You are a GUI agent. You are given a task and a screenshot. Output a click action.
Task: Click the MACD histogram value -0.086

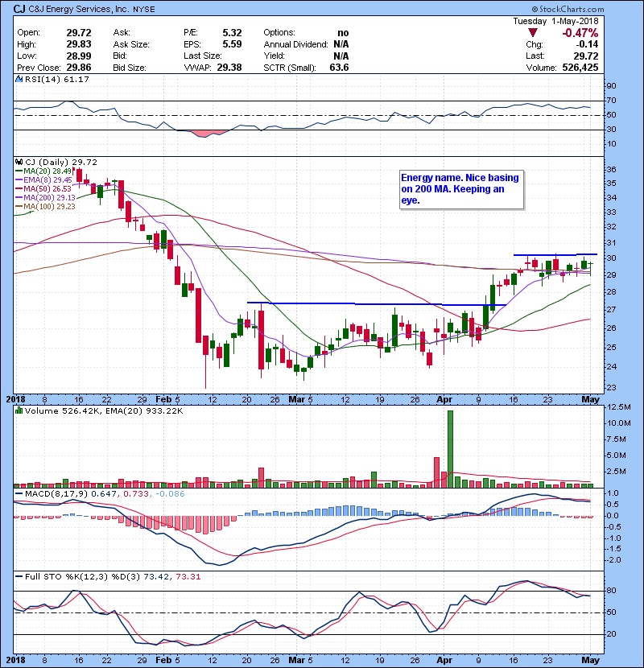[x=170, y=494]
